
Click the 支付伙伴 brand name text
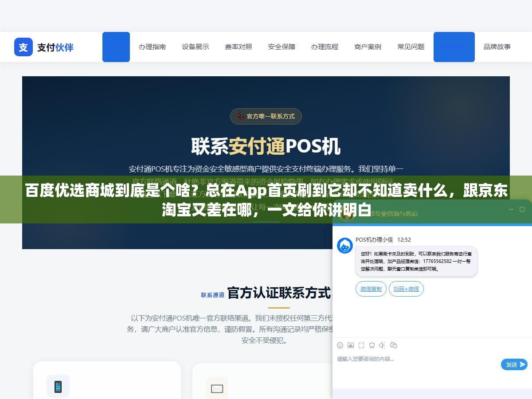55,47
